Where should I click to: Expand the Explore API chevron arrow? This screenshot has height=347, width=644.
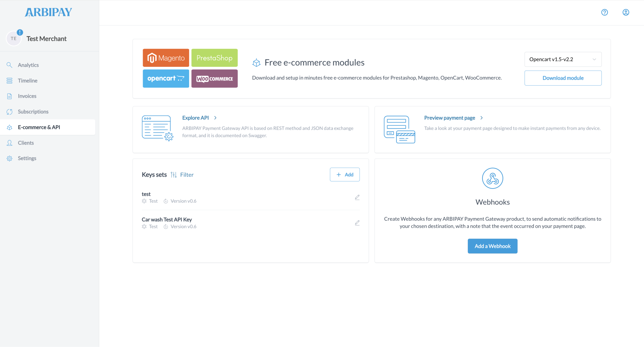pyautogui.click(x=215, y=118)
